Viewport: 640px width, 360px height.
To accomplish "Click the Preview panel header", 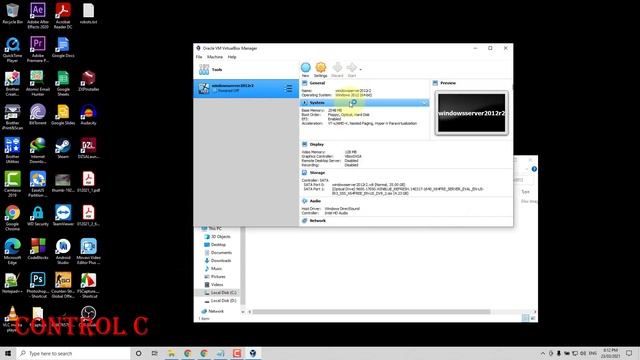I will click(448, 83).
